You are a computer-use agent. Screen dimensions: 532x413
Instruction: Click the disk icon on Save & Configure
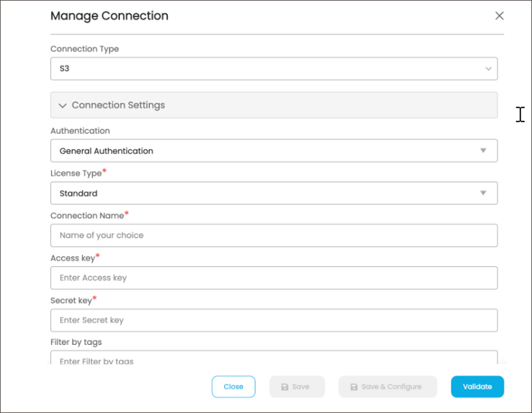[354, 387]
